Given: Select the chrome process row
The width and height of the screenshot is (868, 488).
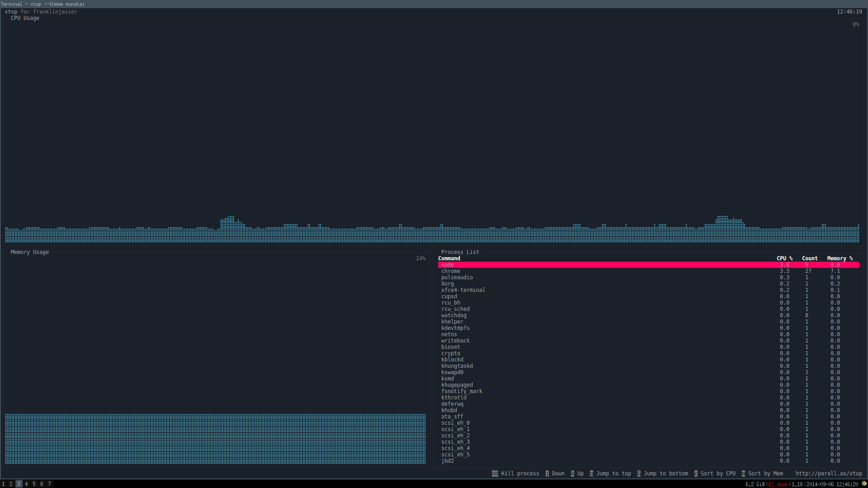Looking at the screenshot, I should coord(451,271).
